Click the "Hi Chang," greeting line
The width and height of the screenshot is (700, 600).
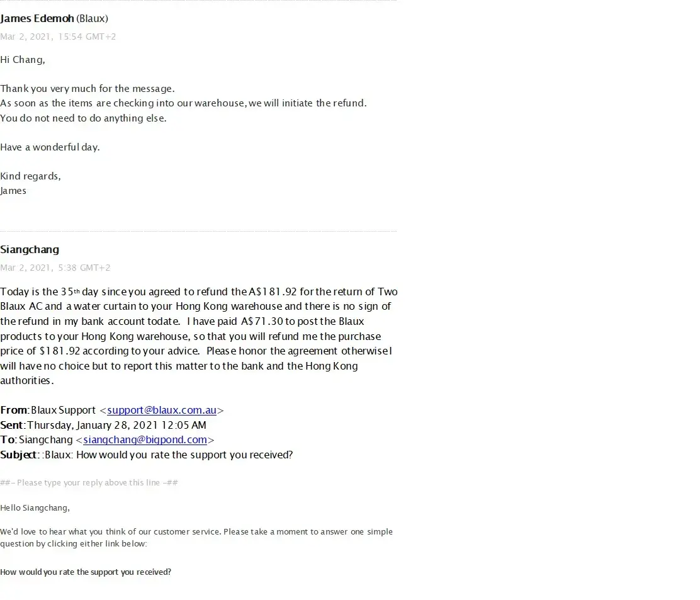pyautogui.click(x=23, y=60)
